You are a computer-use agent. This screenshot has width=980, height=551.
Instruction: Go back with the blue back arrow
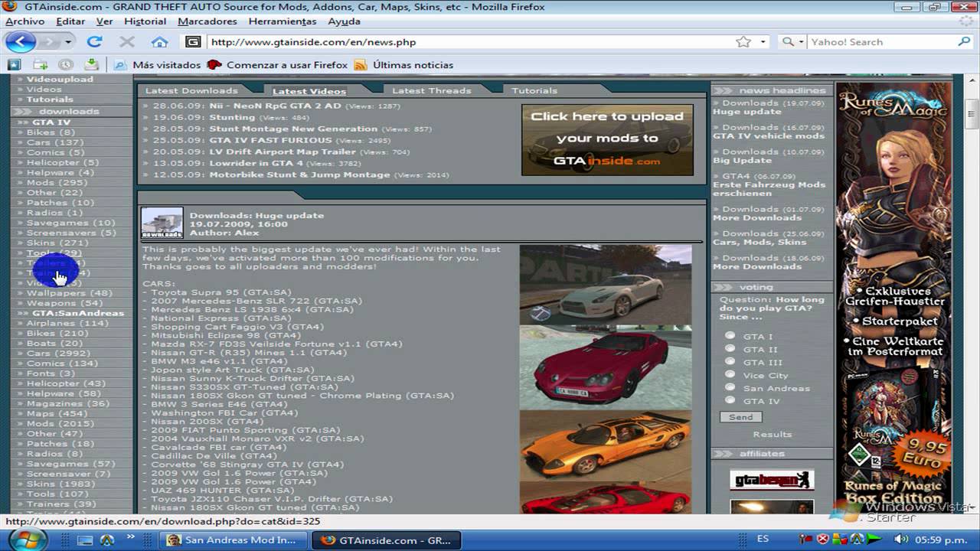(21, 42)
